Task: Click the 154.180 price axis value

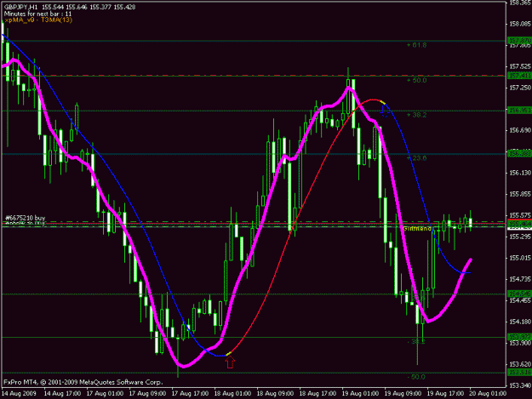Action: 520,322
